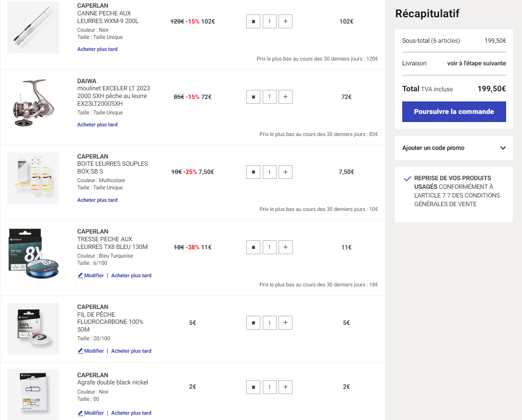This screenshot has width=522, height=420.
Task: Increase quantity of BOITE LEURRES SOUPLES BOX
Action: [x=285, y=172]
